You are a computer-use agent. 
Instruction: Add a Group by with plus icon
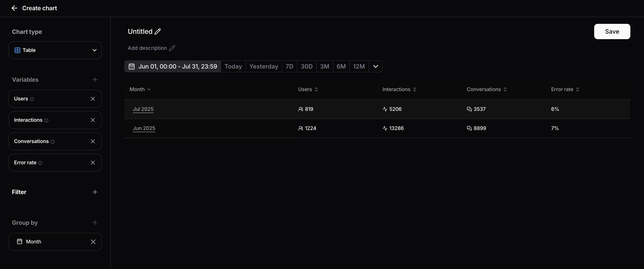tap(95, 223)
